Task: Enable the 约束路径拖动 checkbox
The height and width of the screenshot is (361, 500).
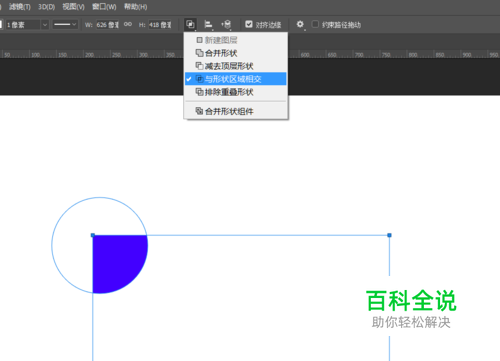Action: 315,24
